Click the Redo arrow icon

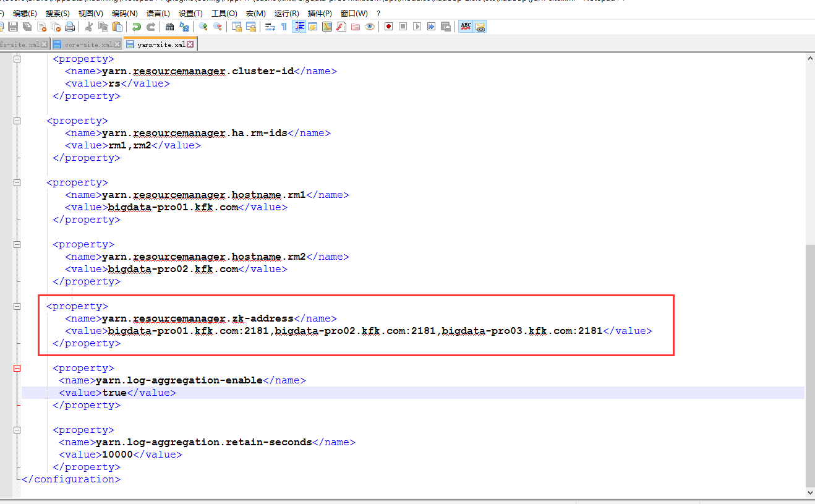[151, 27]
